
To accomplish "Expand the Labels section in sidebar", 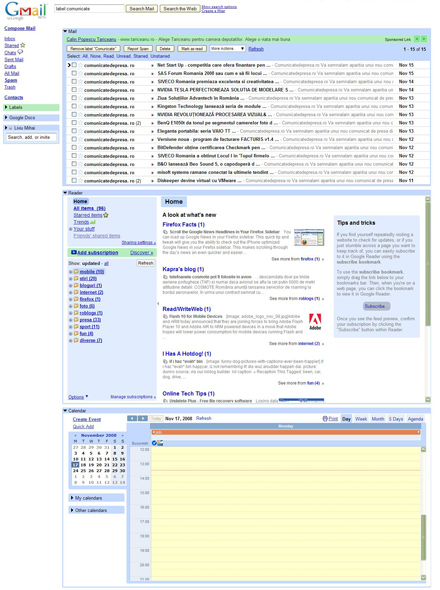I will [x=6, y=107].
